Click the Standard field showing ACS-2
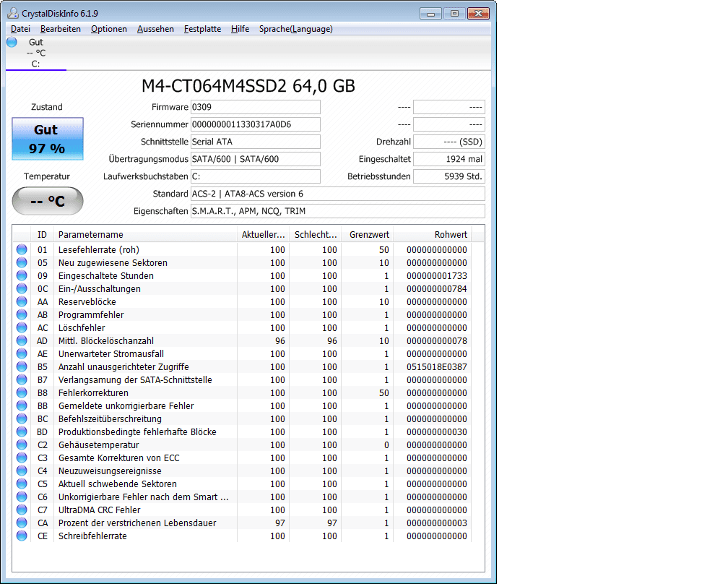This screenshot has width=728, height=584. pos(338,194)
